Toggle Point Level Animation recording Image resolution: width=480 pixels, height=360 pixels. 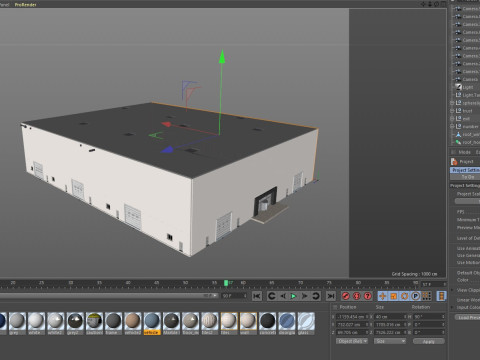(x=427, y=296)
